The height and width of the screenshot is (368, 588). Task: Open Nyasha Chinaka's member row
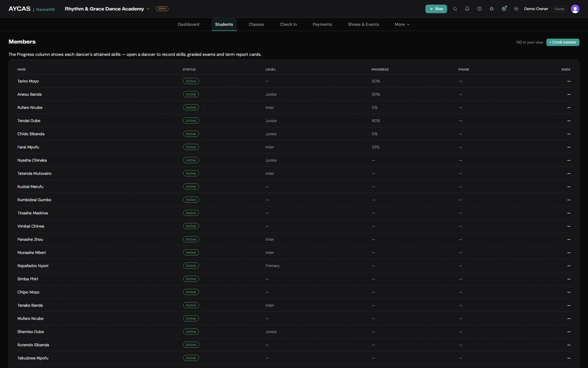point(294,160)
